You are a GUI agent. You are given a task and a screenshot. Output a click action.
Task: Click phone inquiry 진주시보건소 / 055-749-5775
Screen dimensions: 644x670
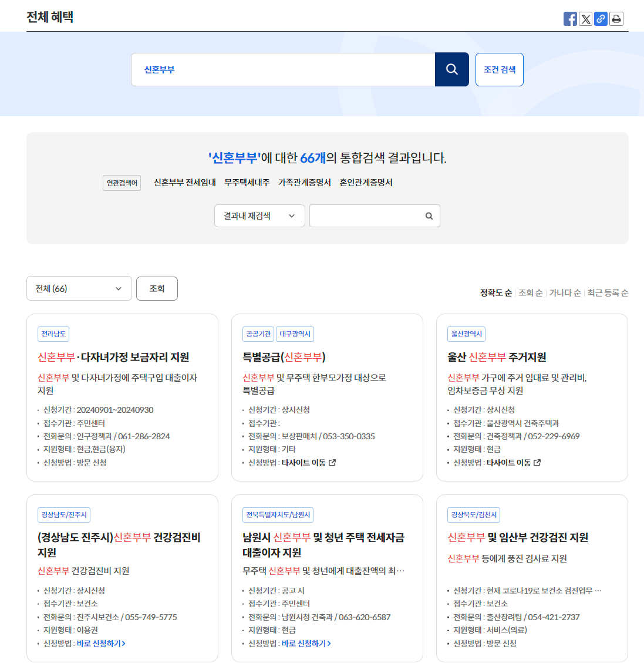[x=126, y=617]
